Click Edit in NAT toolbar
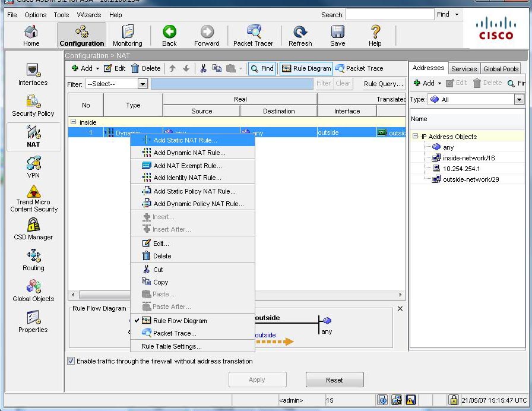 (x=115, y=68)
